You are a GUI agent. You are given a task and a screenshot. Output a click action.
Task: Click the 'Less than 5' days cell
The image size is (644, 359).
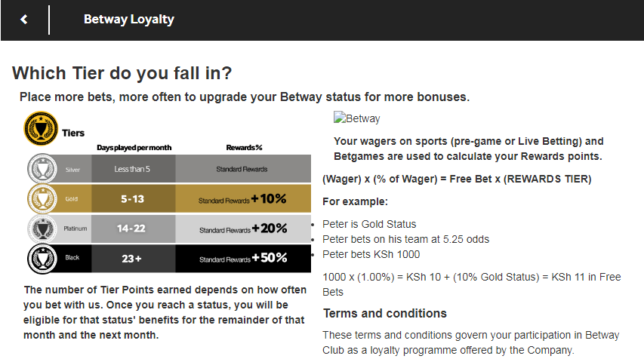134,169
